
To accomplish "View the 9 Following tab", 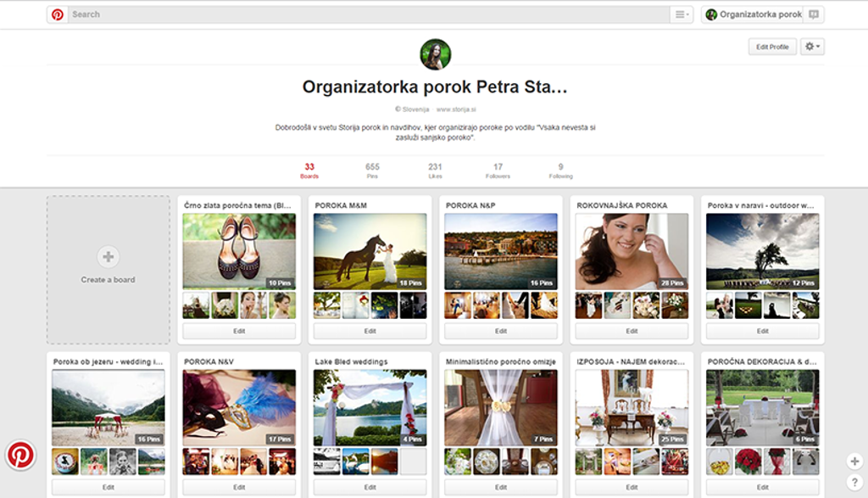I will coord(560,171).
